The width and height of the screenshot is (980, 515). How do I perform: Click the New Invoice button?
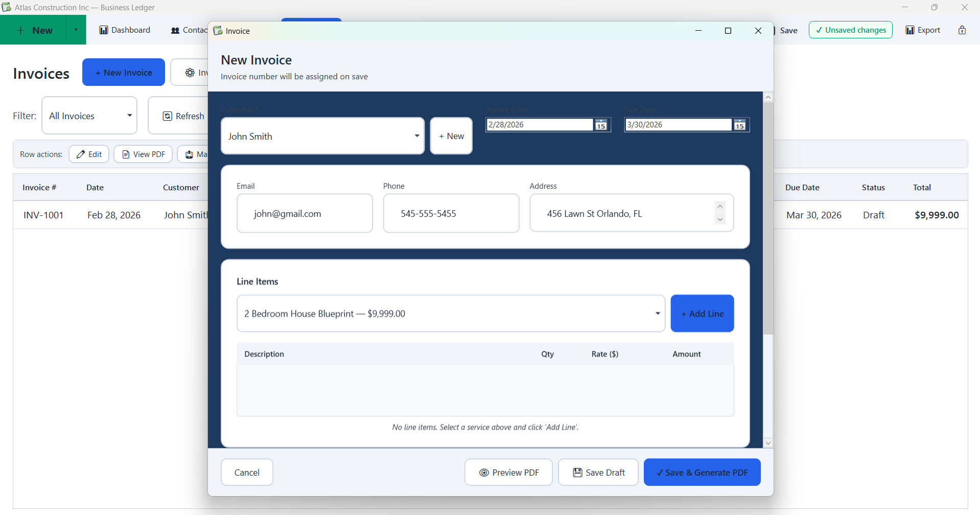[x=123, y=72]
